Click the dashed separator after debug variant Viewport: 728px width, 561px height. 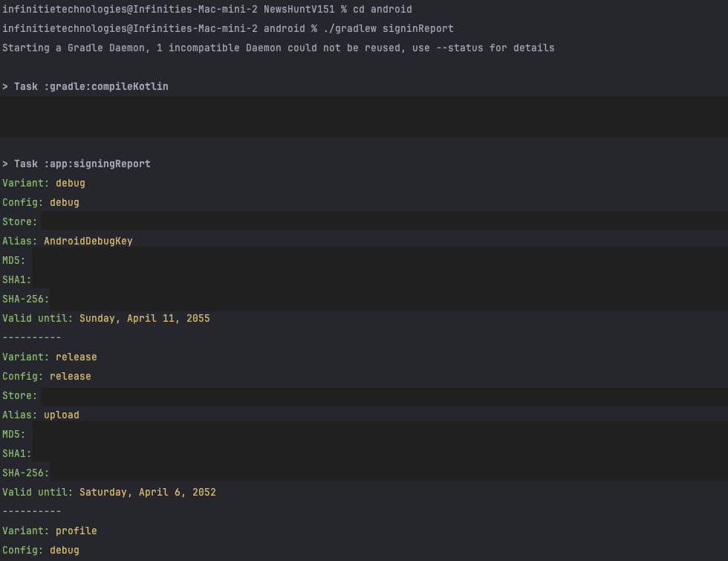click(x=30, y=337)
